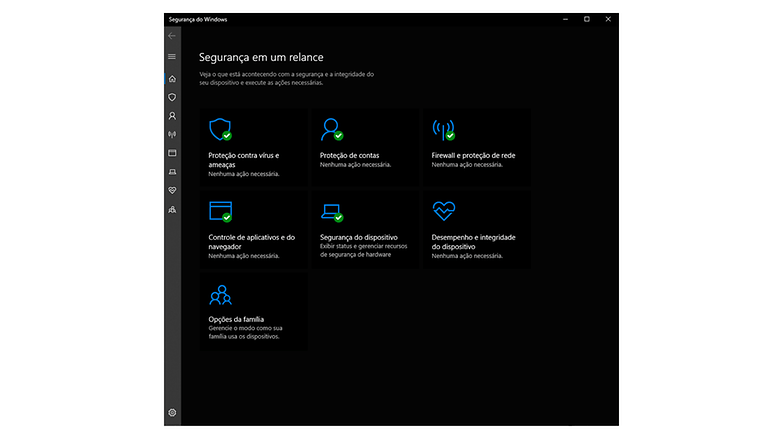Open Segurança do dispositivo title
This screenshot has width=782, height=440.
point(359,237)
